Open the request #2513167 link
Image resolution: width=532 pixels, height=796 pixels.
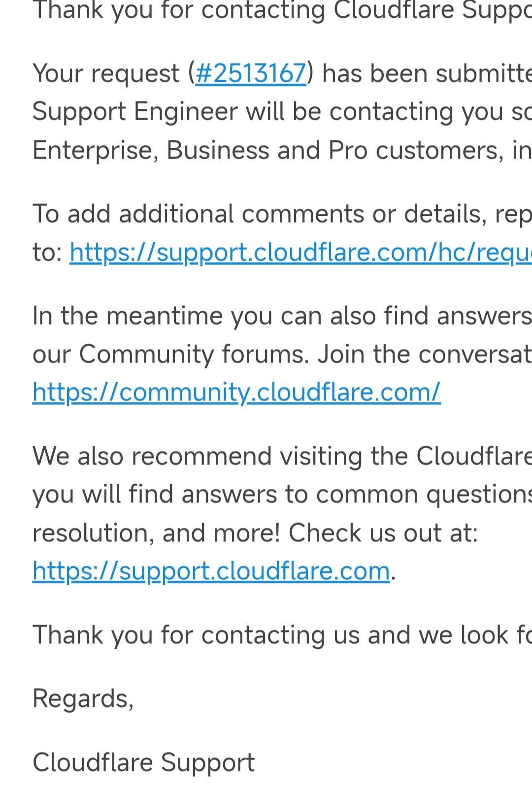coord(251,73)
